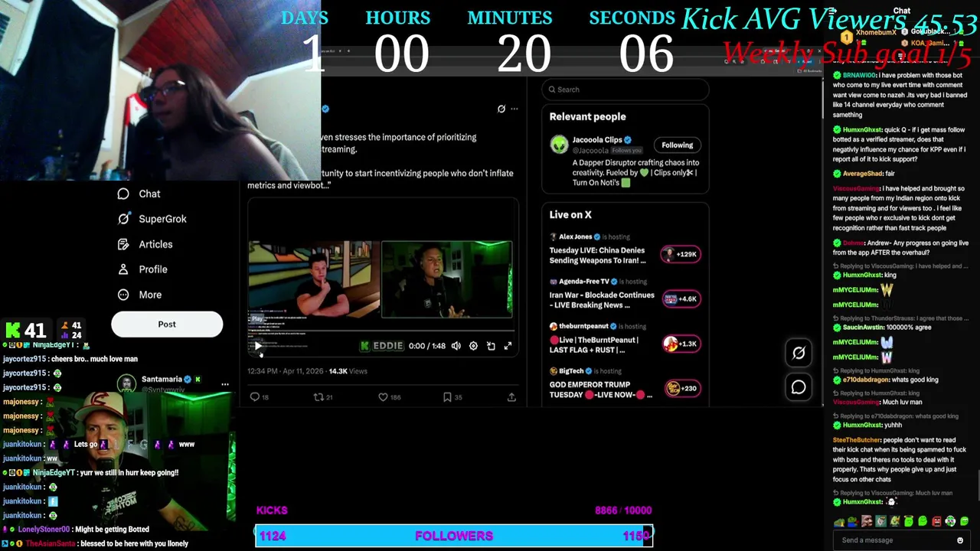The width and height of the screenshot is (980, 551).
Task: Enter fullscreen on the post video
Action: click(508, 346)
